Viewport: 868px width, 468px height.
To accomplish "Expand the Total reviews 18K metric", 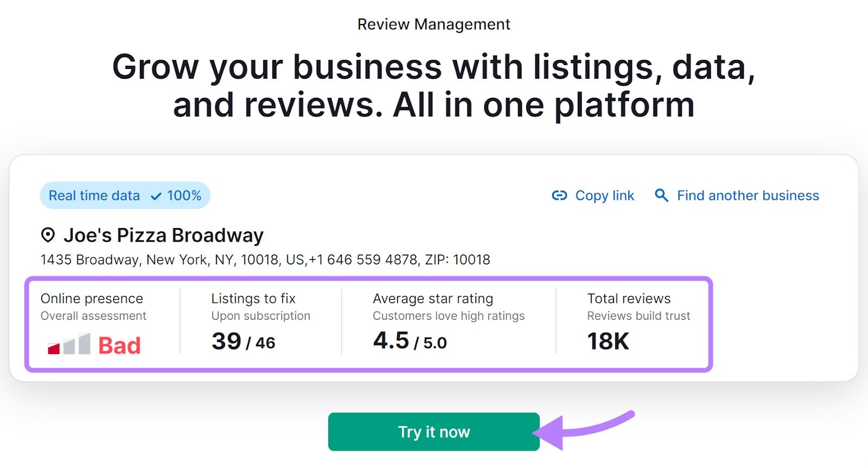I will (628, 320).
